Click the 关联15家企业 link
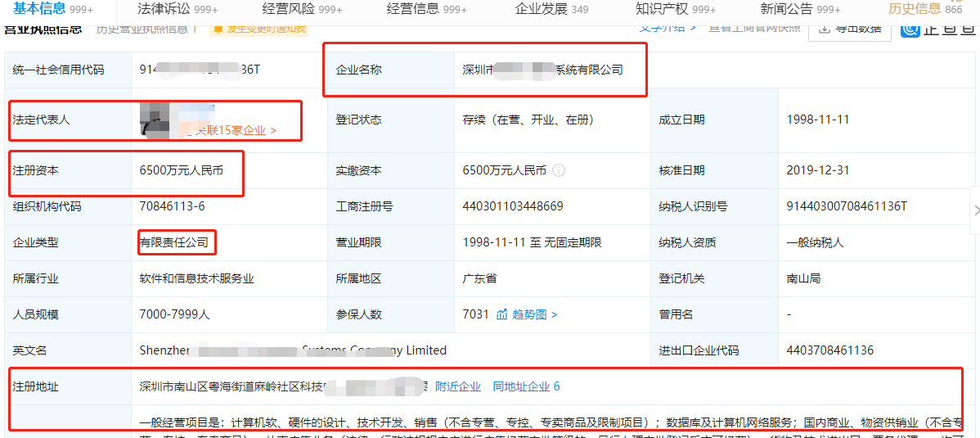Viewport: 980px width, 438px height. (236, 131)
